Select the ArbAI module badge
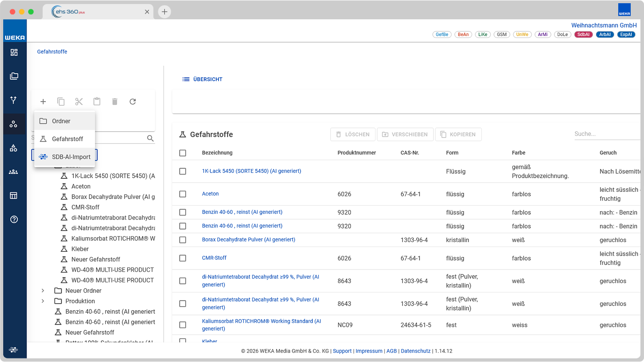This screenshot has height=362, width=644. tap(605, 35)
